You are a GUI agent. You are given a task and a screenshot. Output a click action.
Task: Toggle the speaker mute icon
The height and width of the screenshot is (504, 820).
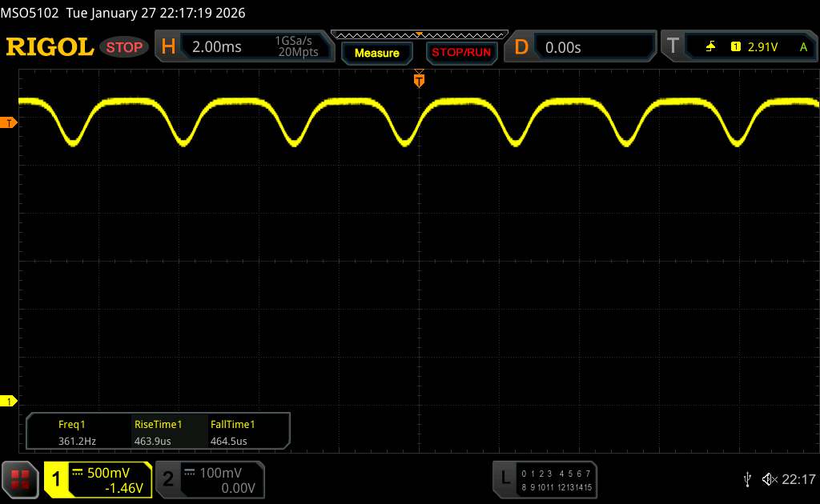[x=769, y=479]
